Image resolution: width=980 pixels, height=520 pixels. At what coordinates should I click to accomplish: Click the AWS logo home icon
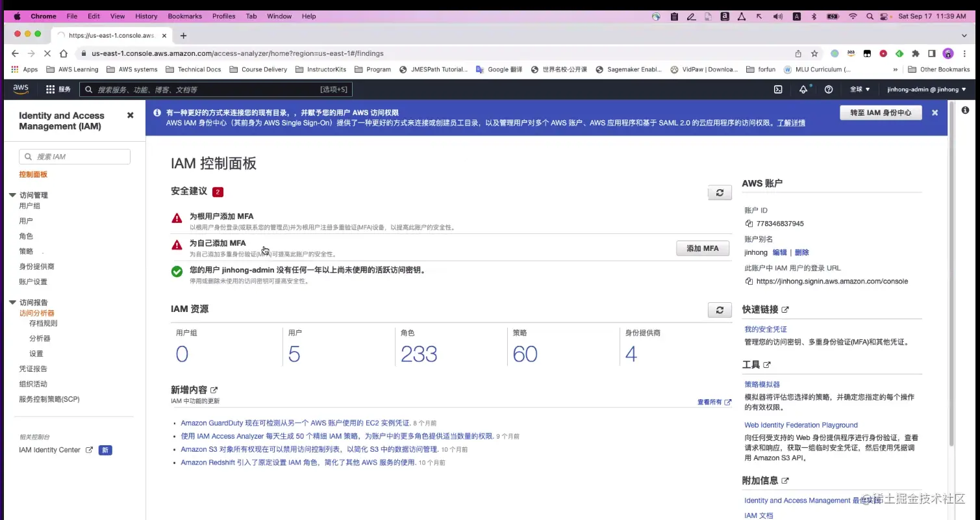click(x=21, y=89)
